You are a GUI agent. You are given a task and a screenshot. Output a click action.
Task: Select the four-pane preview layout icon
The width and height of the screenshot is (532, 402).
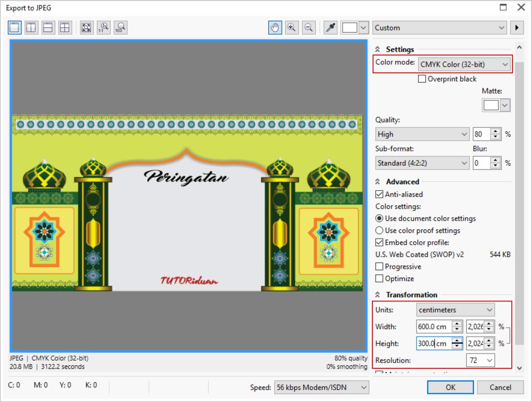tap(65, 28)
